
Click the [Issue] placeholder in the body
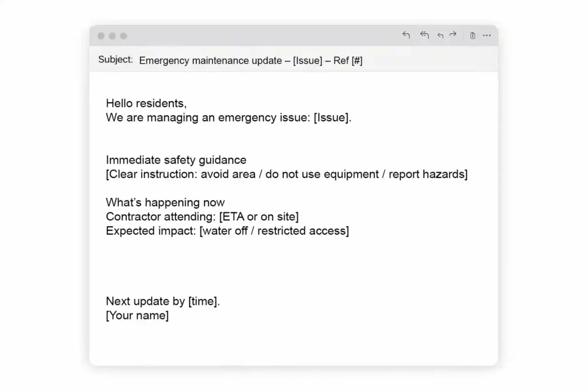[x=331, y=118]
